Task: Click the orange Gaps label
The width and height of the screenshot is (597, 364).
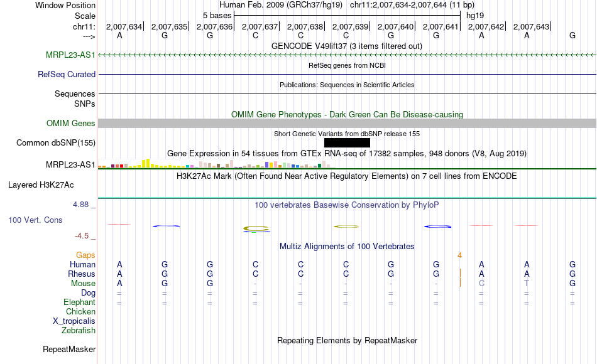Action: click(85, 255)
